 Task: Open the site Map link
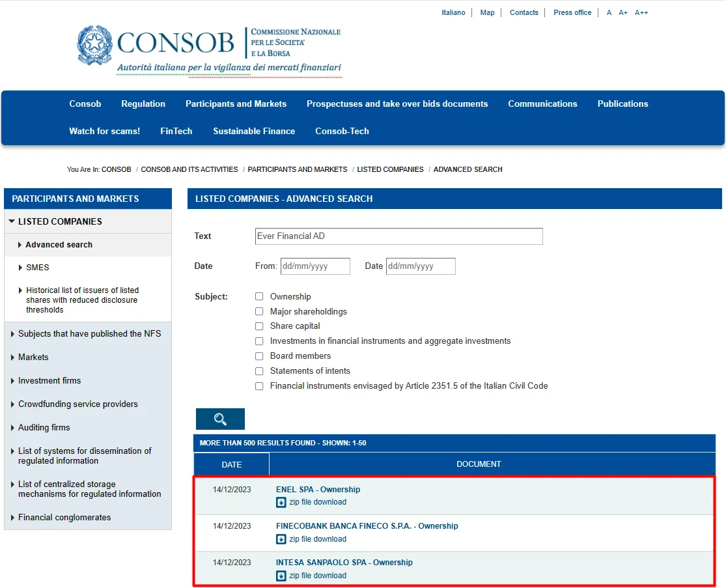pyautogui.click(x=487, y=12)
